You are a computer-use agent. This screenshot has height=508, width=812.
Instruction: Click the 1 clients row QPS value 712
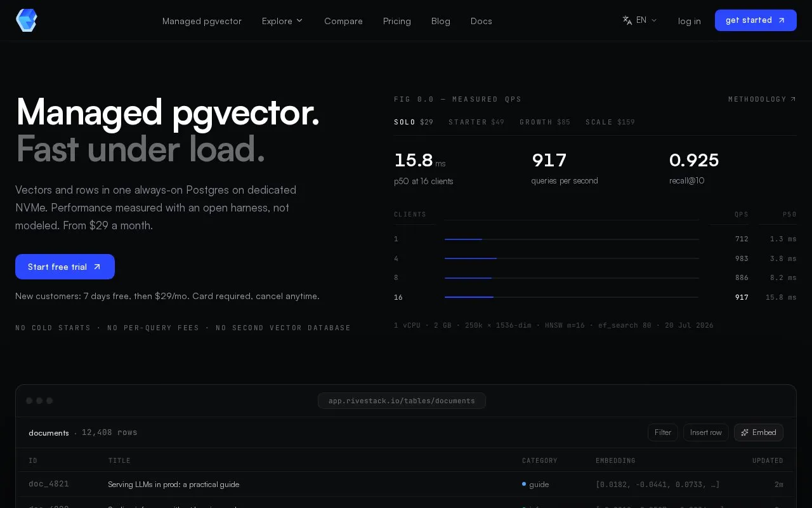pos(742,239)
